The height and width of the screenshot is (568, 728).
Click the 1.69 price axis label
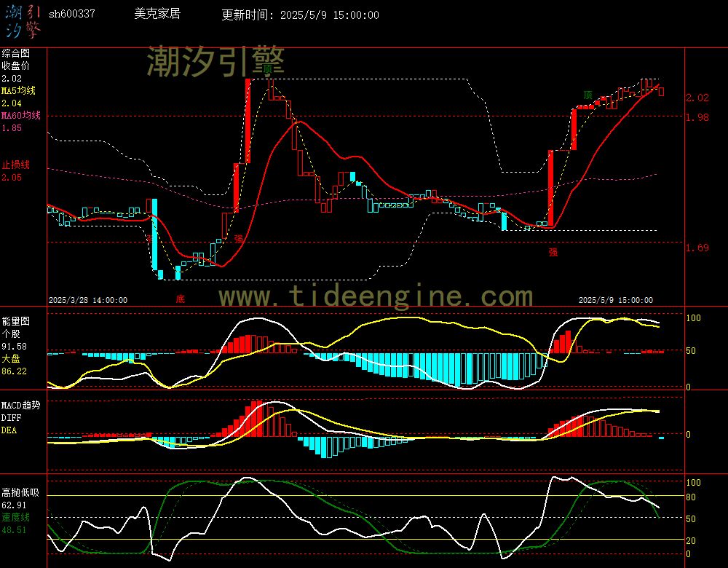coord(697,248)
